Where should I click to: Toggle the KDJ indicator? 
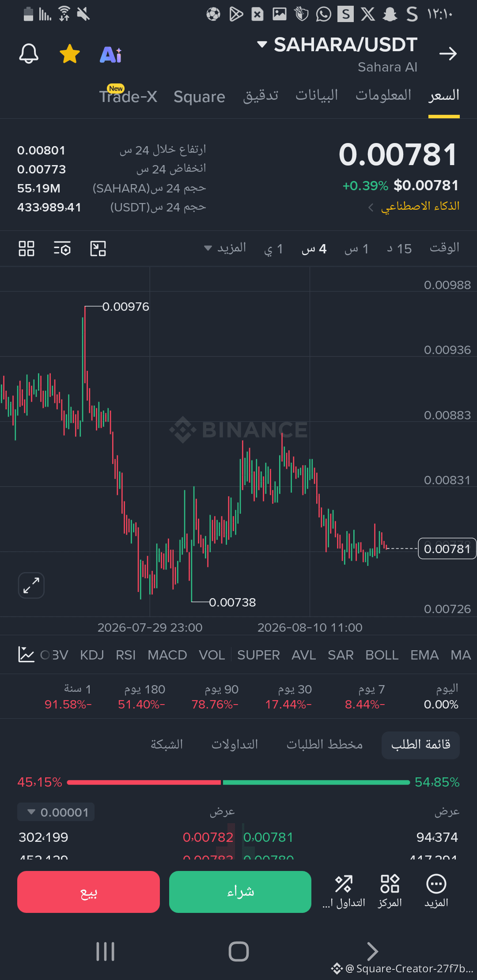92,655
